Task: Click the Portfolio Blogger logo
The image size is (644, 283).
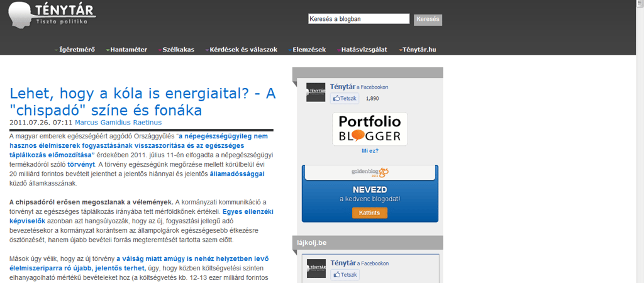Action: click(x=370, y=129)
